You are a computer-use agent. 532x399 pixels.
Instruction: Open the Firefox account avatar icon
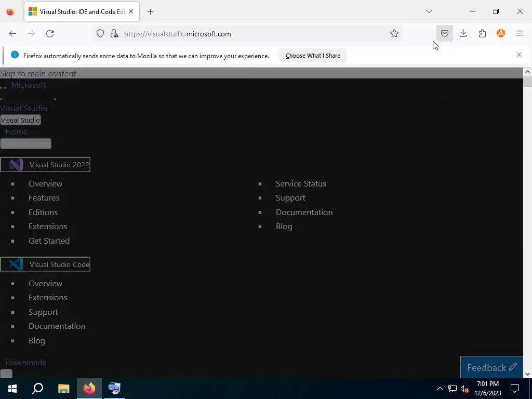(x=501, y=34)
